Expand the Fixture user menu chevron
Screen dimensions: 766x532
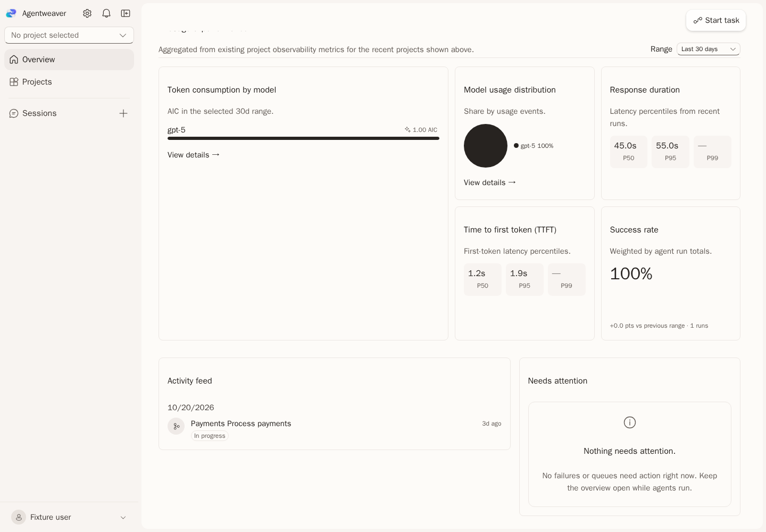[x=123, y=518]
